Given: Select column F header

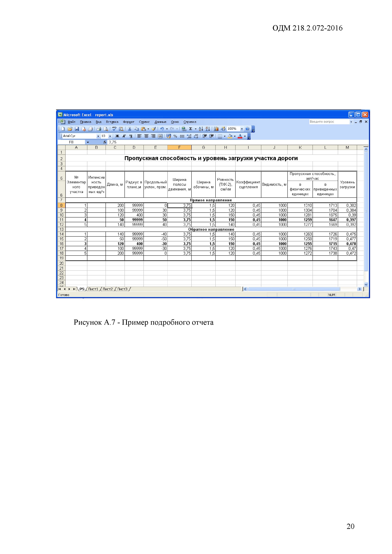Looking at the screenshot, I should pyautogui.click(x=179, y=148).
